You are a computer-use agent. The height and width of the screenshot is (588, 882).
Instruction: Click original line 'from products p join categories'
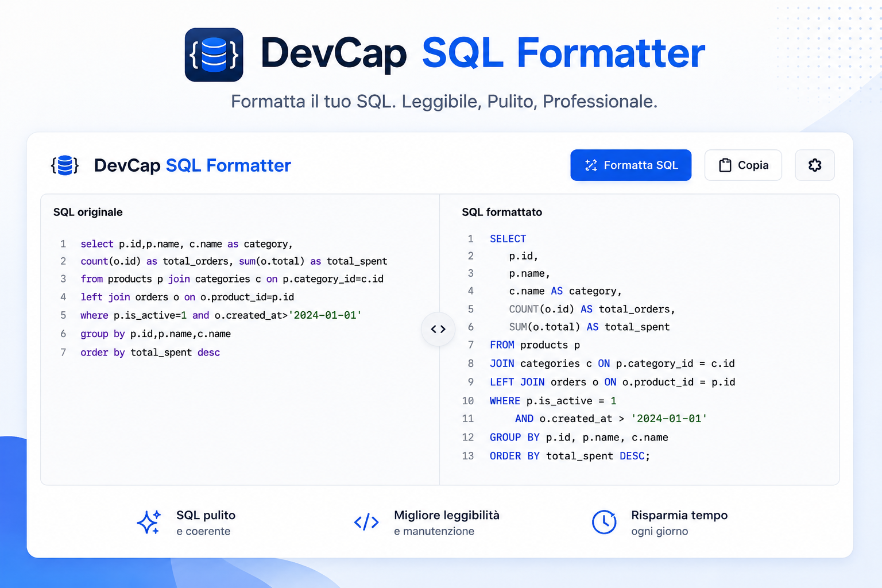(x=232, y=279)
